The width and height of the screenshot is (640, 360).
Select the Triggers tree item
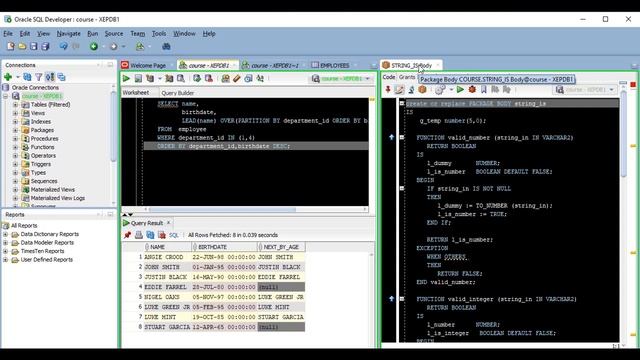tap(41, 164)
